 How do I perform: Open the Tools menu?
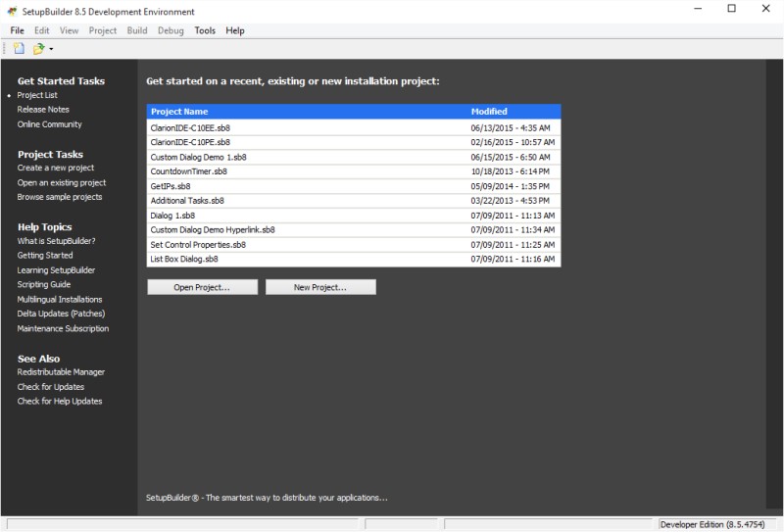[x=205, y=30]
